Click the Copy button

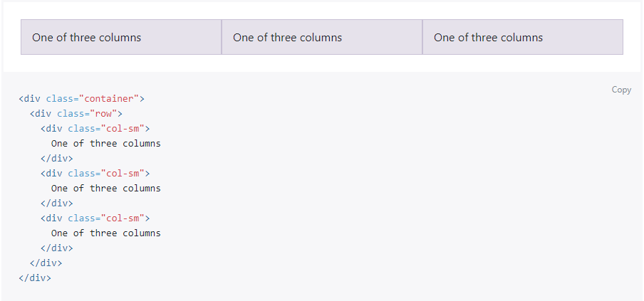click(621, 90)
